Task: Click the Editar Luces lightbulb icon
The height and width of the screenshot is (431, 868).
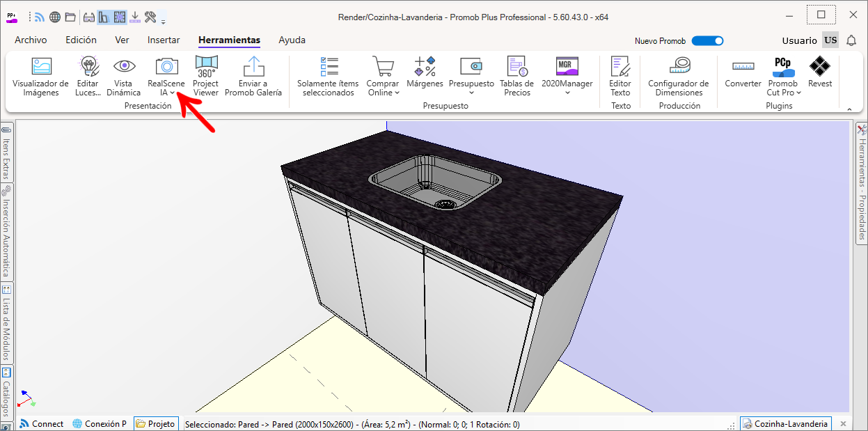Action: click(x=88, y=67)
